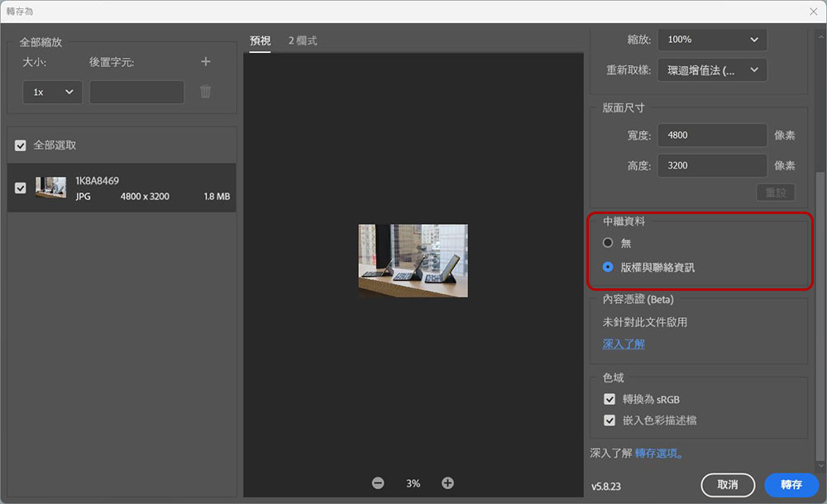Zoom in the preview with plus icon
The width and height of the screenshot is (827, 504).
pos(447,483)
